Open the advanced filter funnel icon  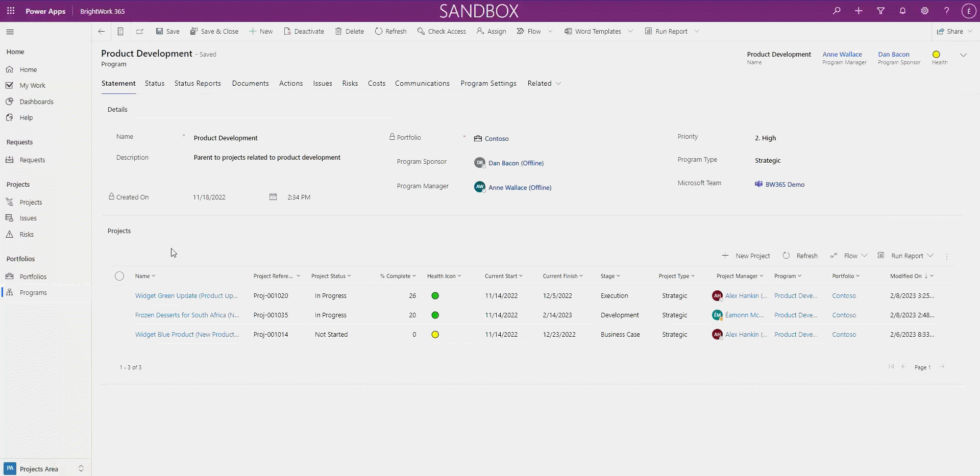tap(880, 11)
